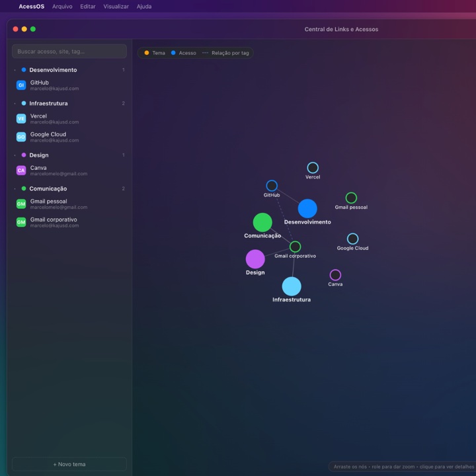
Task: Select the GitHub node in the graph
Action: [272, 186]
